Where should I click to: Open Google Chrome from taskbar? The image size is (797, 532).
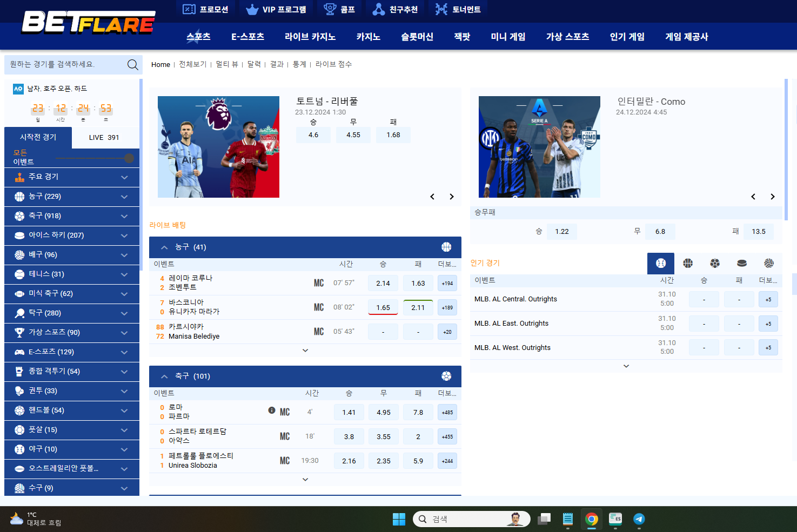tap(592, 519)
